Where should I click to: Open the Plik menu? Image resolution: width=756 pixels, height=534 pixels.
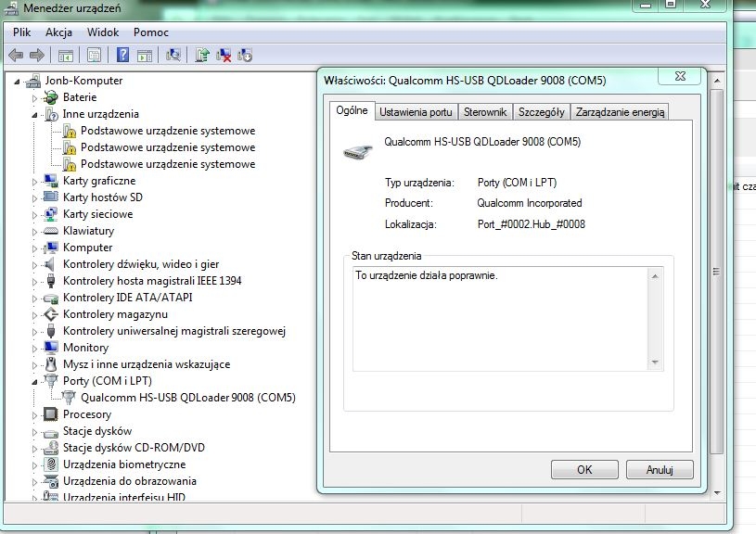point(21,32)
